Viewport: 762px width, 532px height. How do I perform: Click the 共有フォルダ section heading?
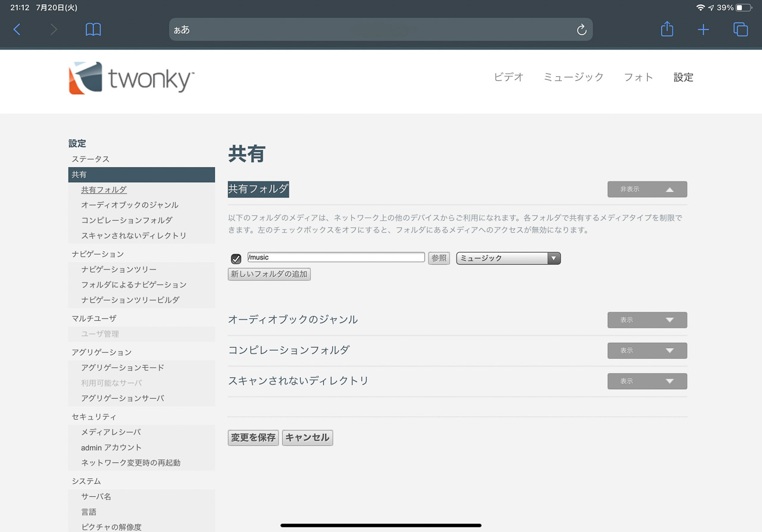point(258,189)
